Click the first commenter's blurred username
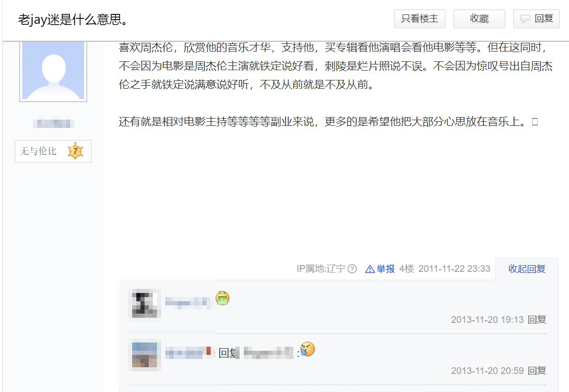 tap(188, 302)
